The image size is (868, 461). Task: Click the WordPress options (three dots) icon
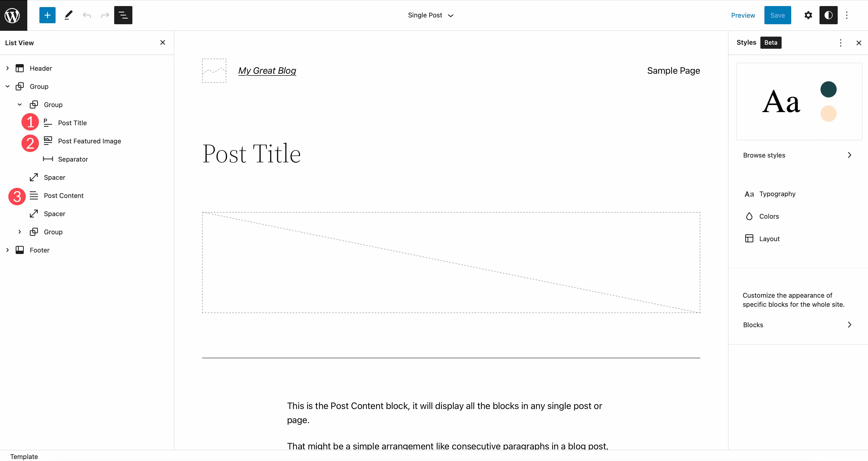849,15
